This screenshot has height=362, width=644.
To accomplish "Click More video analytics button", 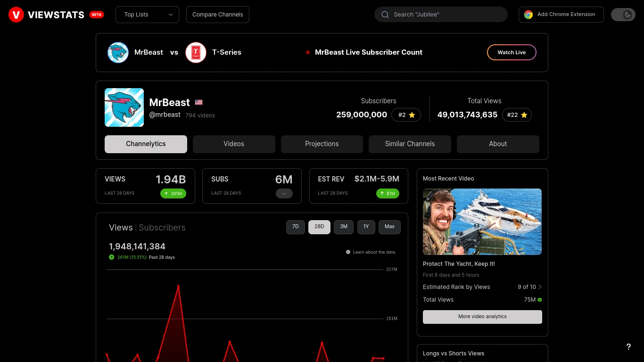I will [482, 317].
